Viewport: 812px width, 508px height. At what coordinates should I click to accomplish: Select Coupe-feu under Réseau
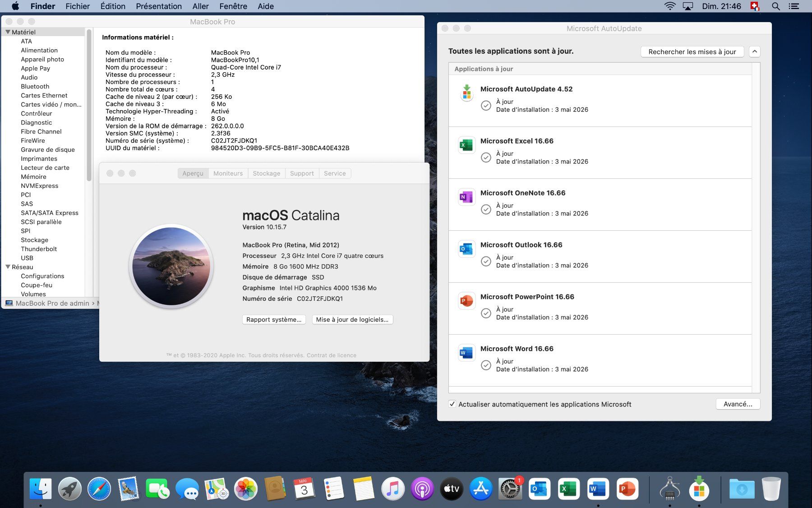point(37,285)
